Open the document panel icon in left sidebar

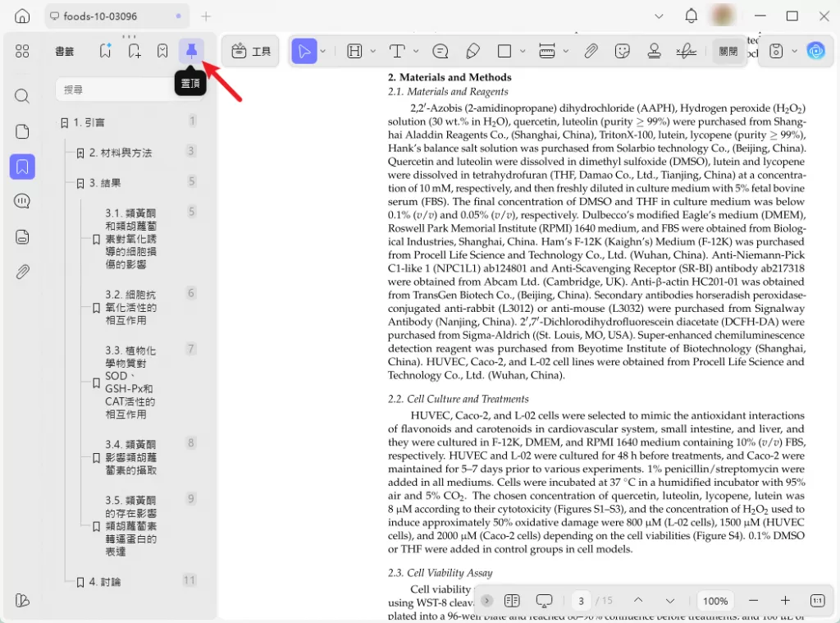22,236
